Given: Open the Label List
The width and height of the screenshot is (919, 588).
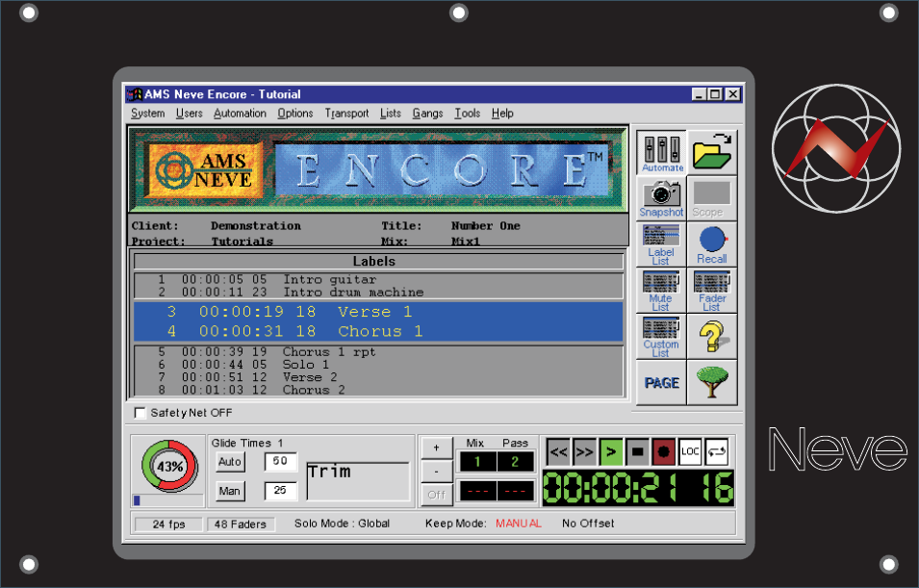Looking at the screenshot, I should [661, 244].
